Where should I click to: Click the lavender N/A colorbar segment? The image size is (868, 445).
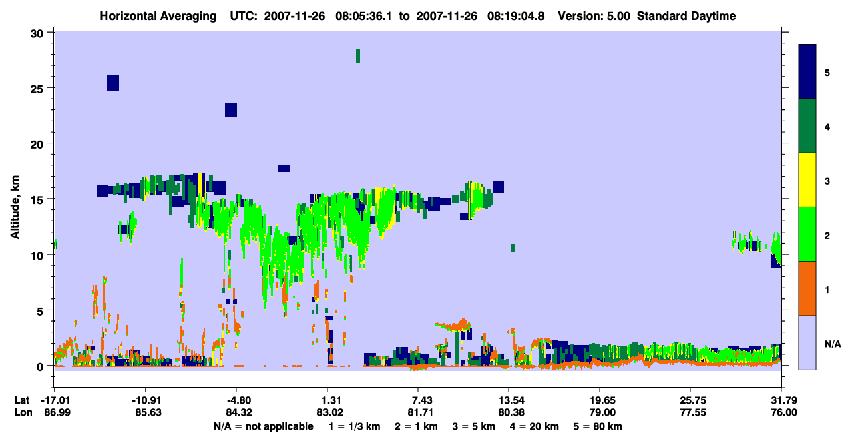tap(807, 342)
